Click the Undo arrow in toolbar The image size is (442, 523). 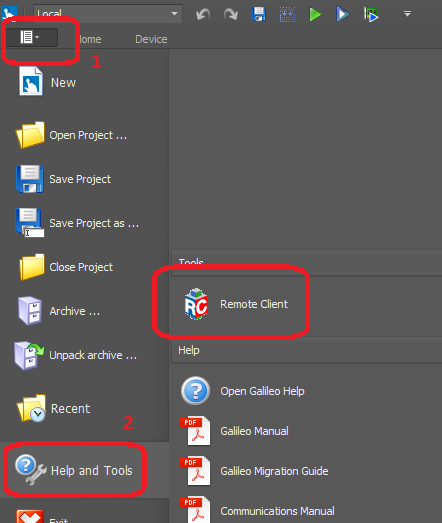pos(203,14)
